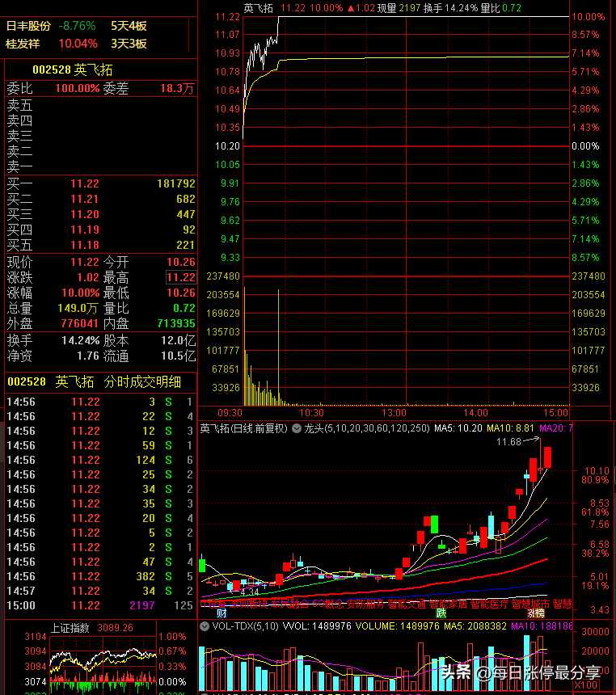Open the 5G概念 concept tag
616x695 pixels.
[x=327, y=604]
